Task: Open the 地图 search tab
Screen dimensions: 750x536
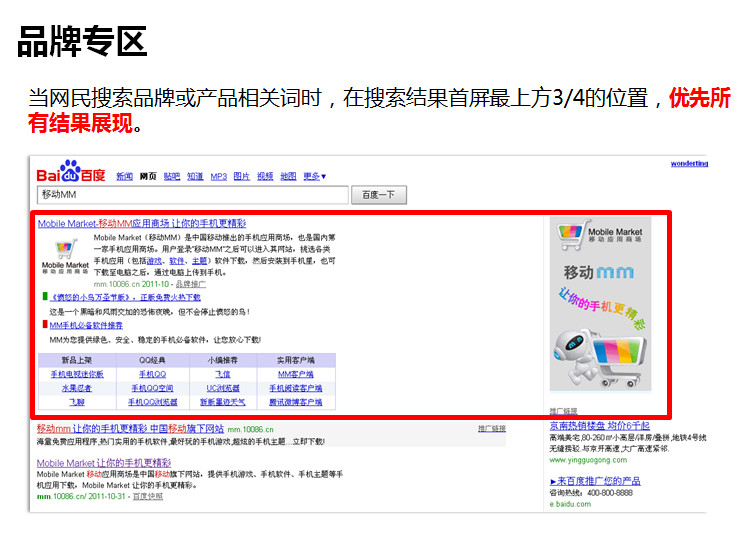Action: [x=288, y=176]
